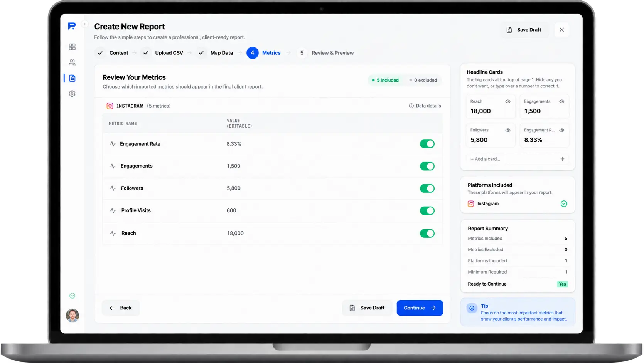Click the Add a card field

517,159
